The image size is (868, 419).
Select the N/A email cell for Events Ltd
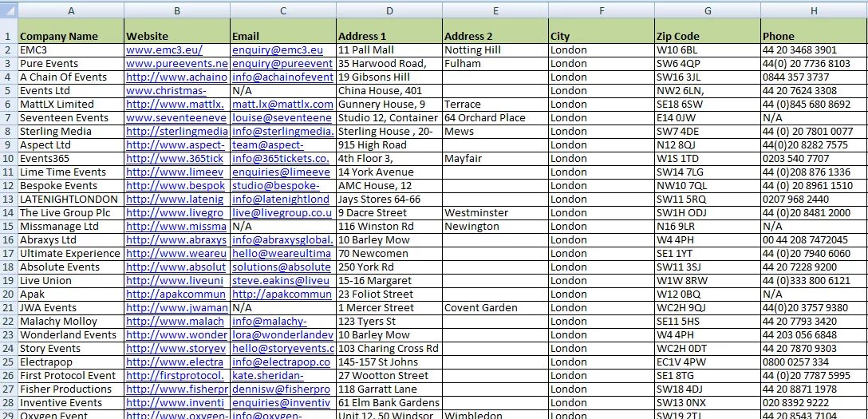283,91
